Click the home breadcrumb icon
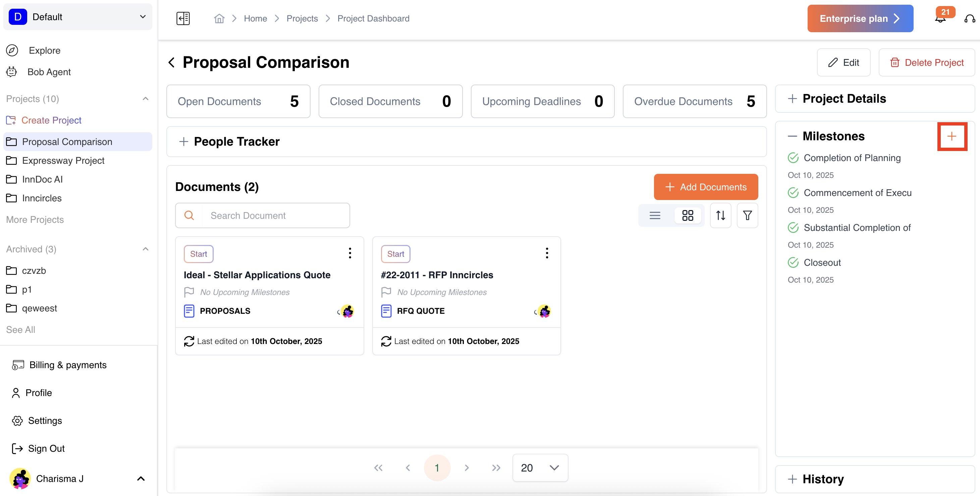 (x=219, y=19)
